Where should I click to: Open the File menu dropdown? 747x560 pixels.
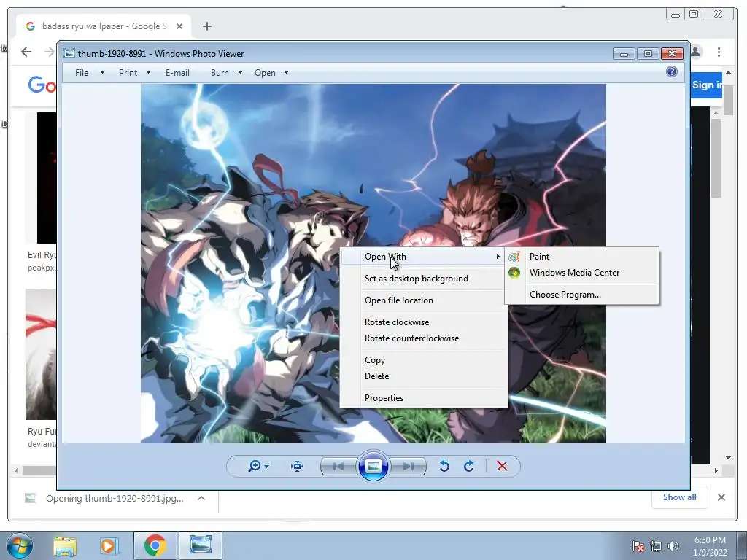click(89, 73)
